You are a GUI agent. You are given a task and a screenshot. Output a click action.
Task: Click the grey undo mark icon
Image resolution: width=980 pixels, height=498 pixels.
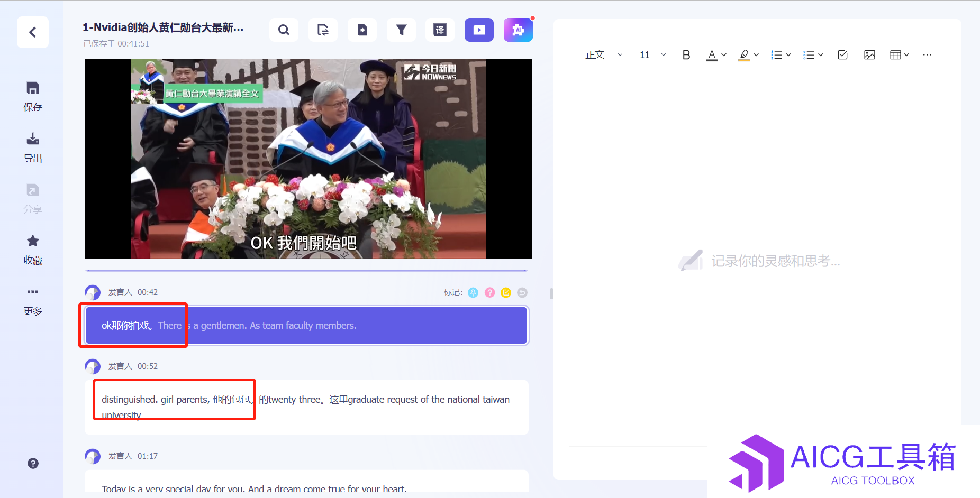click(522, 292)
